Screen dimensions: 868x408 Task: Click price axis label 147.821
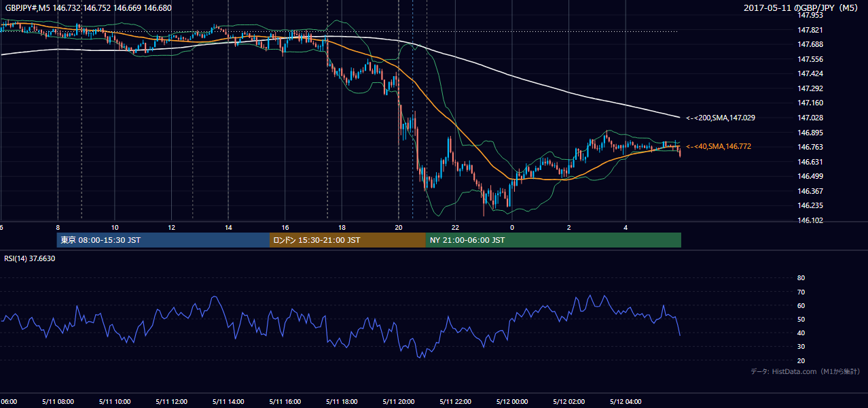click(x=810, y=30)
